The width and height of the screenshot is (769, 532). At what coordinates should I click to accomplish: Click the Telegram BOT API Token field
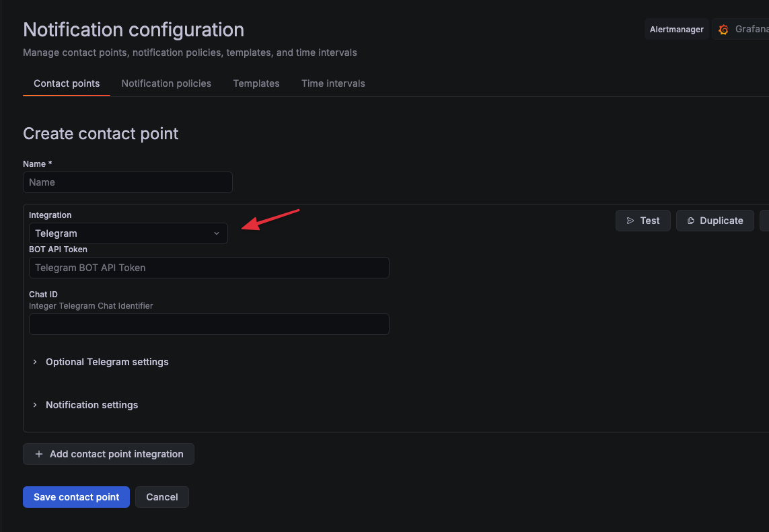point(209,268)
